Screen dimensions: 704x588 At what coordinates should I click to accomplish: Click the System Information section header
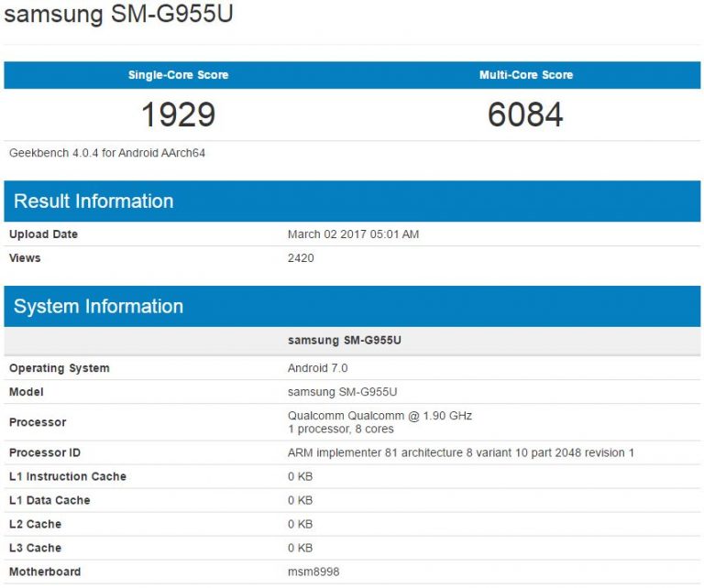pyautogui.click(x=98, y=307)
